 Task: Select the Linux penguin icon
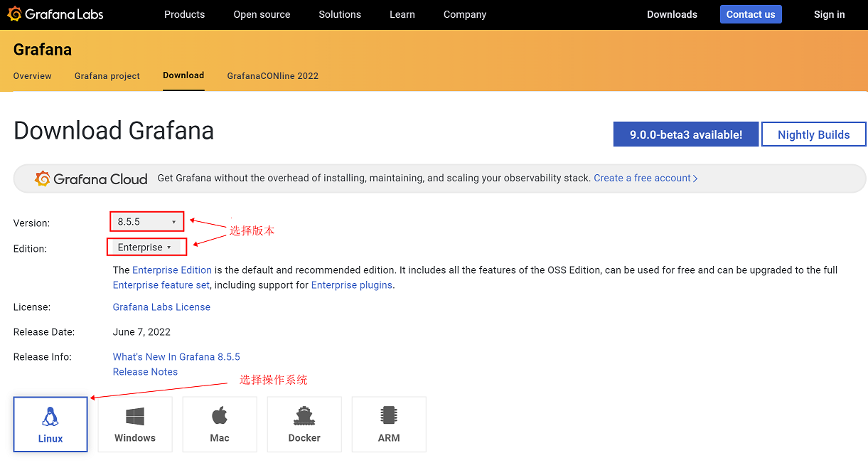tap(50, 417)
